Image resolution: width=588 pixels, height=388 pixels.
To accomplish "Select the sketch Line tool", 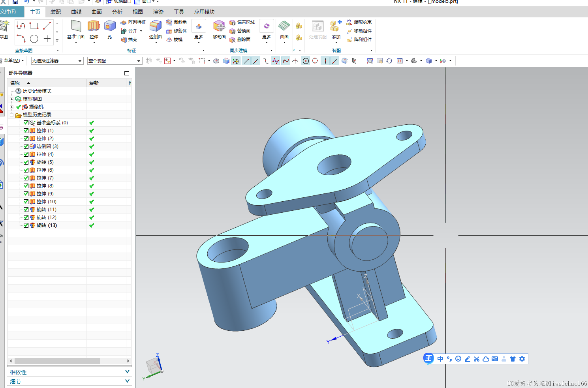I will pos(47,26).
